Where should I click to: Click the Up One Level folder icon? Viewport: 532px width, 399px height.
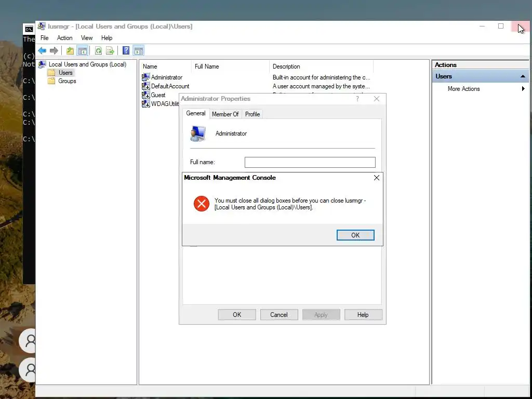click(x=70, y=51)
